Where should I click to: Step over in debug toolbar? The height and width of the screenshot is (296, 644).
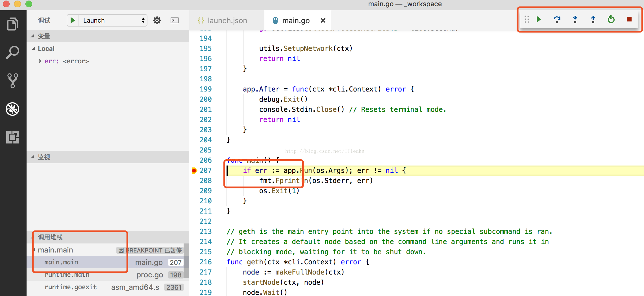(x=557, y=19)
